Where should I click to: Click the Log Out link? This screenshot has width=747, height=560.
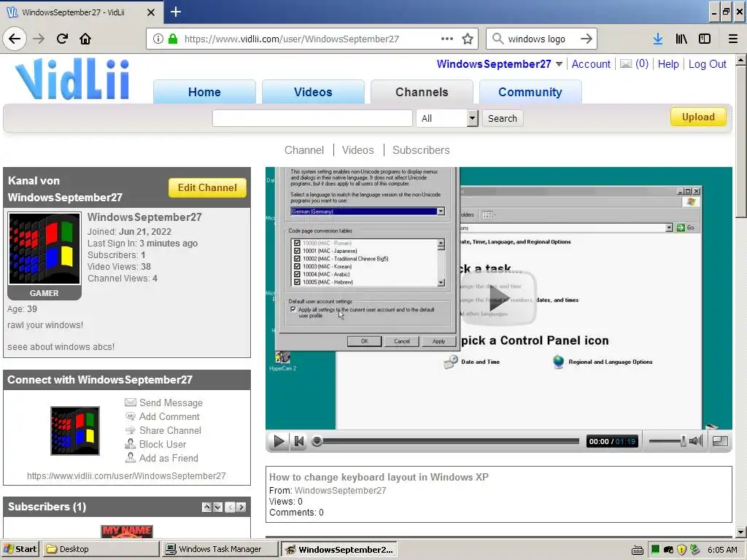pyautogui.click(x=707, y=64)
